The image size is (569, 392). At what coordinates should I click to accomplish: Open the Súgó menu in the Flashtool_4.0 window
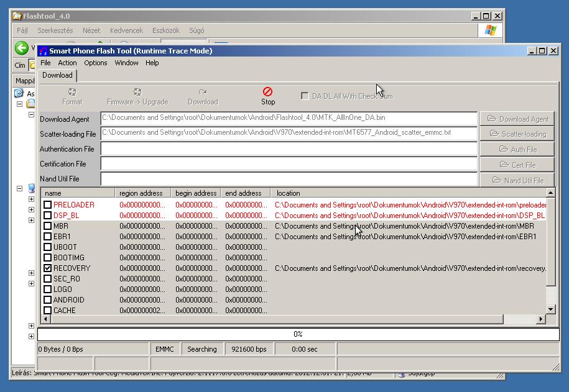coord(197,30)
